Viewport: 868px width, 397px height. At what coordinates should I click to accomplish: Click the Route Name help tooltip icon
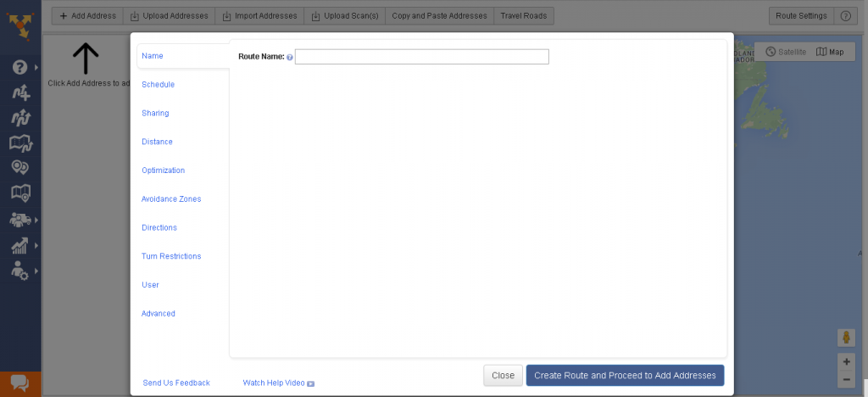click(290, 58)
